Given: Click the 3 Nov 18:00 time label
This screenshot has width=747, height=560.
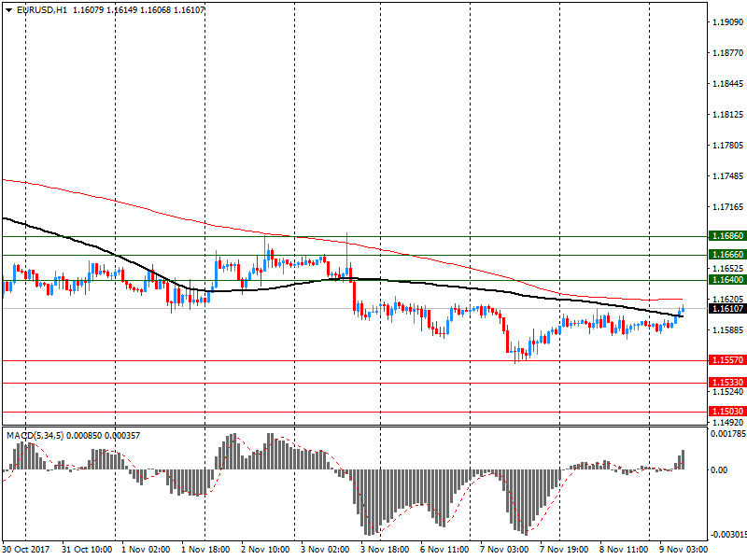Looking at the screenshot, I should coord(385,550).
